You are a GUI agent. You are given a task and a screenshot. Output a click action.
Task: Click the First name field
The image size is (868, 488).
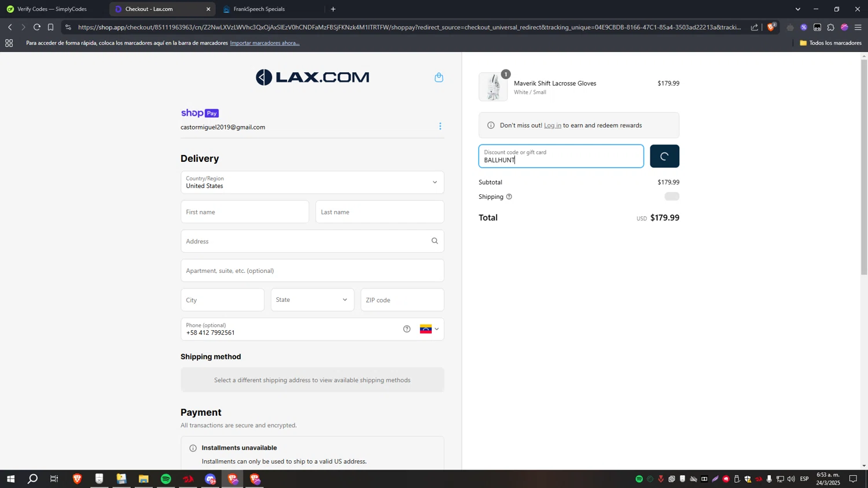[x=245, y=212]
